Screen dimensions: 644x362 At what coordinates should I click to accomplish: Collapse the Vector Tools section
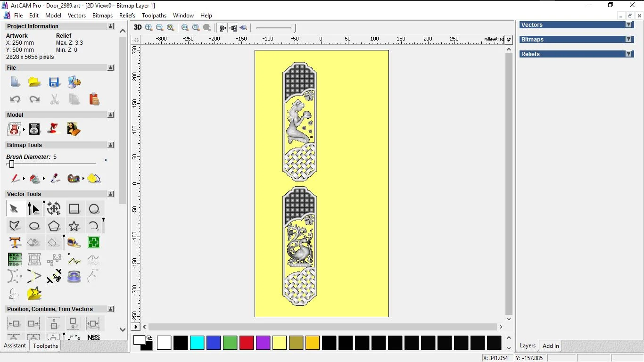click(x=111, y=194)
